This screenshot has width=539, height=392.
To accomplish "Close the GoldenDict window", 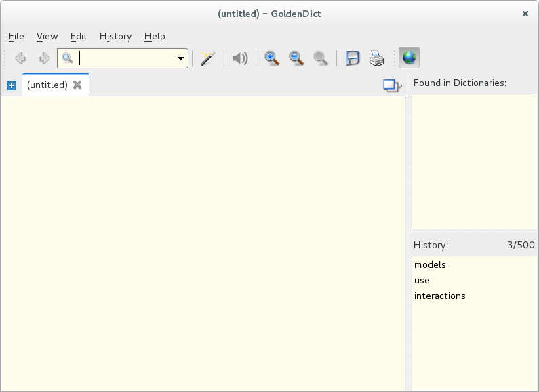I will coord(525,14).
